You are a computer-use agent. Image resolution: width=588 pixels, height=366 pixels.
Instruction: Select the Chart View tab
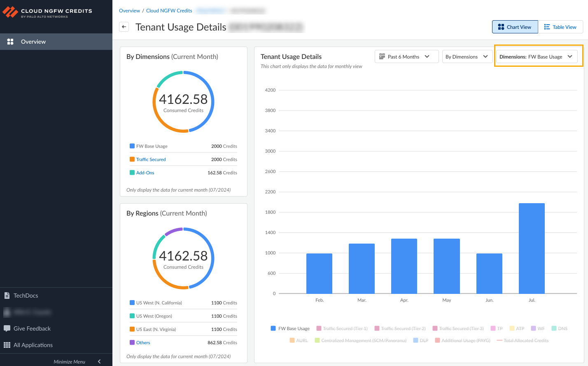click(515, 27)
